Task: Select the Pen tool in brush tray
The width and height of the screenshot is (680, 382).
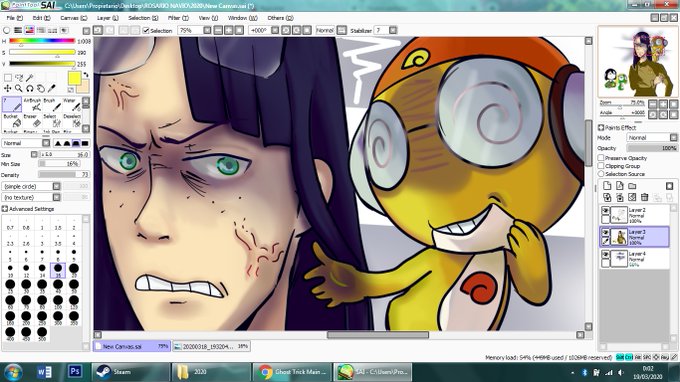Action: (x=12, y=104)
